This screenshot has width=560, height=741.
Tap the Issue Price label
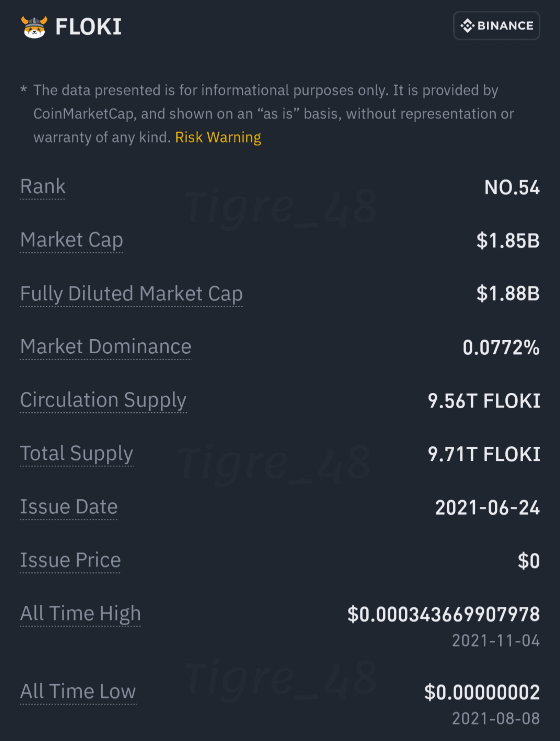[x=70, y=560]
